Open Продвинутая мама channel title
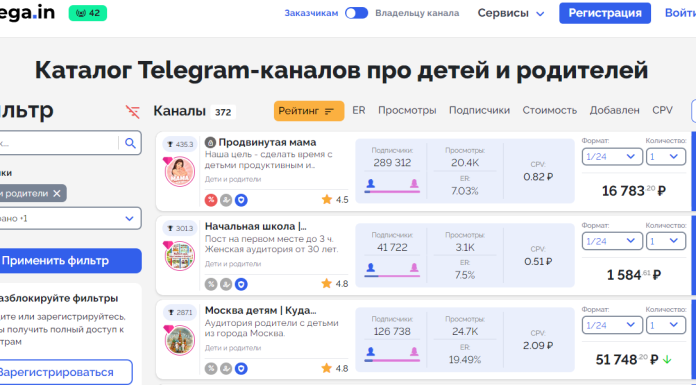This screenshot has height=385, width=696. click(x=267, y=143)
